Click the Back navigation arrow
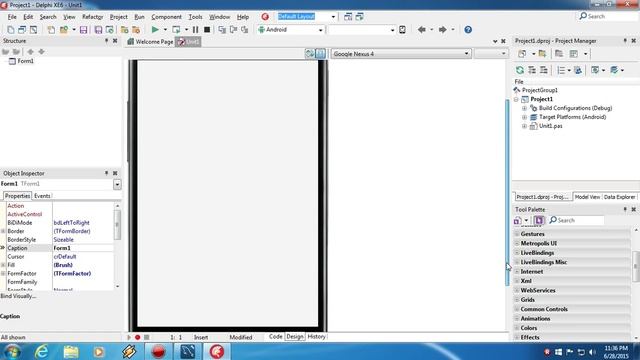The image size is (640, 360). (422, 30)
